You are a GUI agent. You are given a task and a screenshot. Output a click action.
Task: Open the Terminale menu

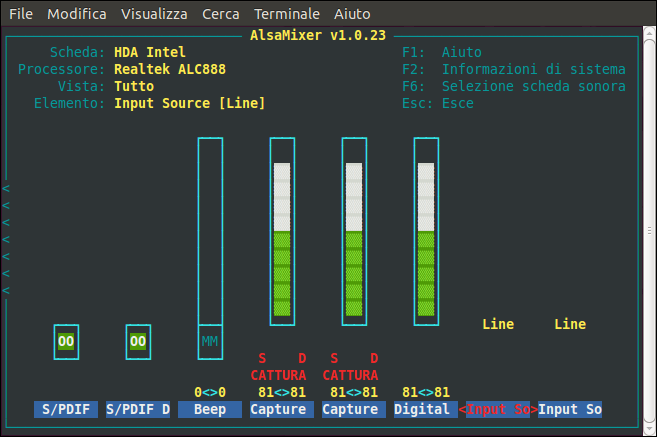coord(287,14)
